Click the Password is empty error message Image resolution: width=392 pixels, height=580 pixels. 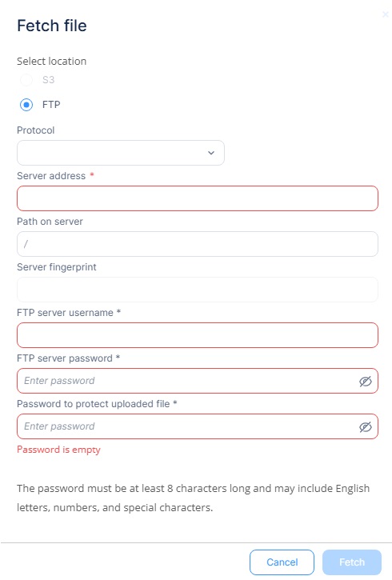click(x=58, y=450)
